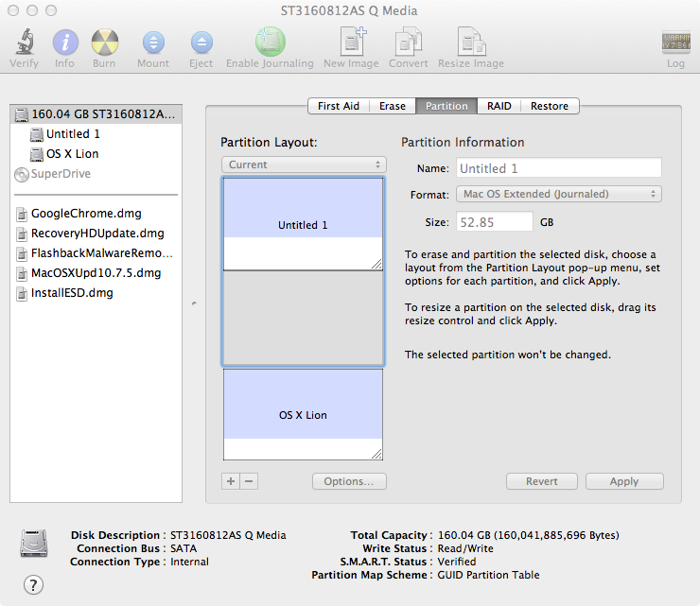Click the Mount toolbar icon
The height and width of the screenshot is (606, 700).
153,43
